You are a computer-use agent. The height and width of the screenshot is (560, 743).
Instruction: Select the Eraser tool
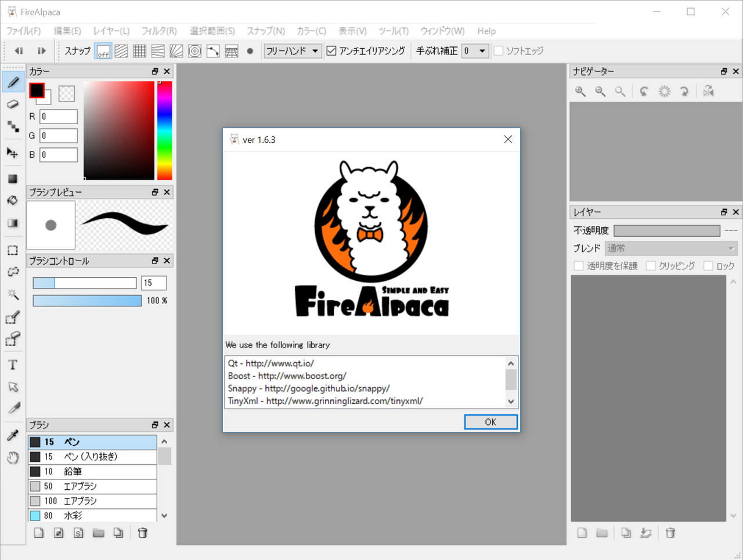tap(13, 104)
